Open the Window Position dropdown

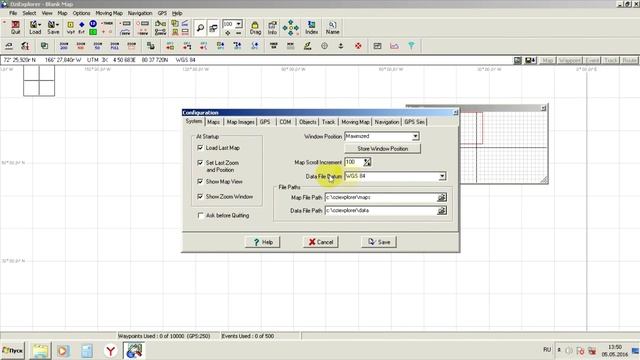(x=415, y=136)
